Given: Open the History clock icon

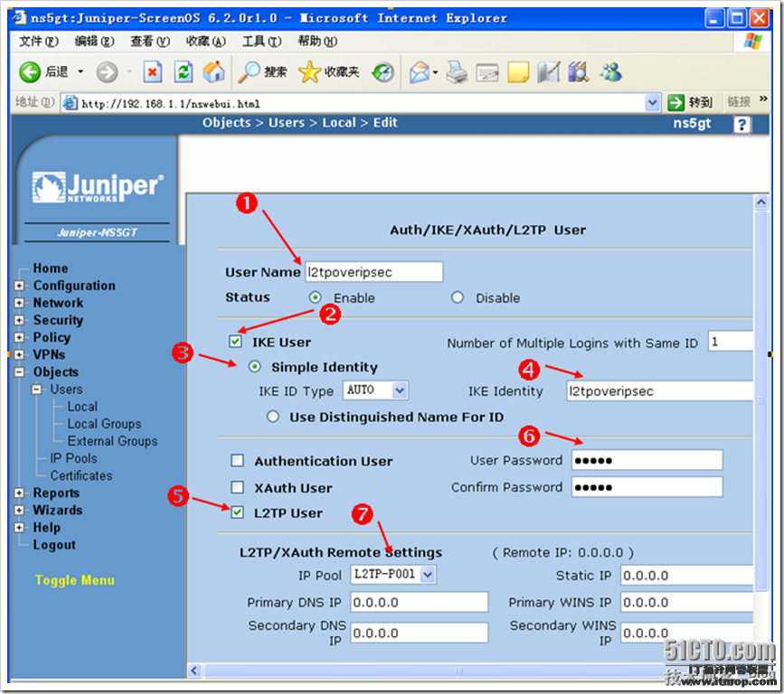Looking at the screenshot, I should (x=383, y=72).
